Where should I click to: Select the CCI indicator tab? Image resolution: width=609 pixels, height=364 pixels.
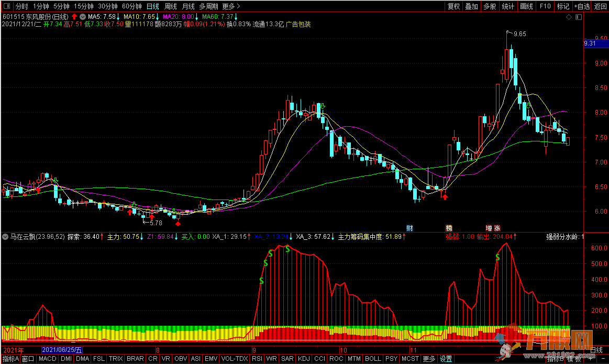coord(320,359)
